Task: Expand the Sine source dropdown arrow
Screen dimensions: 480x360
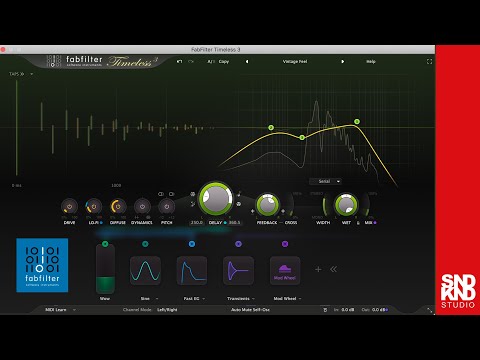Action: [157, 299]
